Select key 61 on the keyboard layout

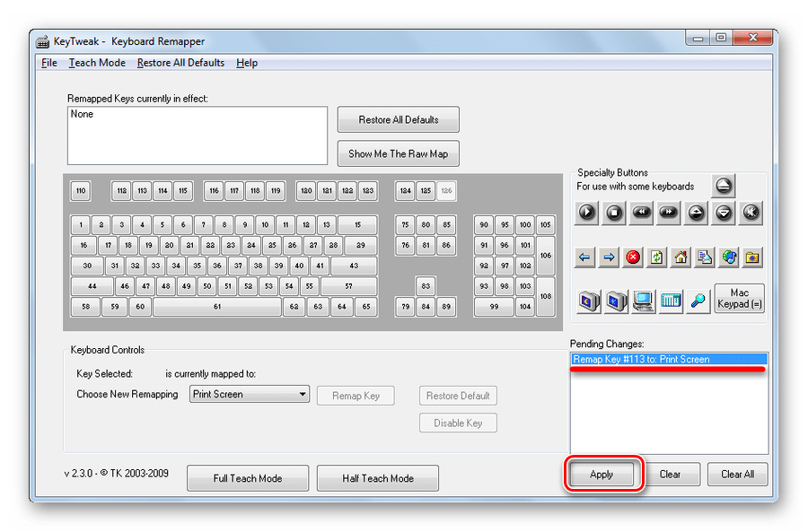216,307
